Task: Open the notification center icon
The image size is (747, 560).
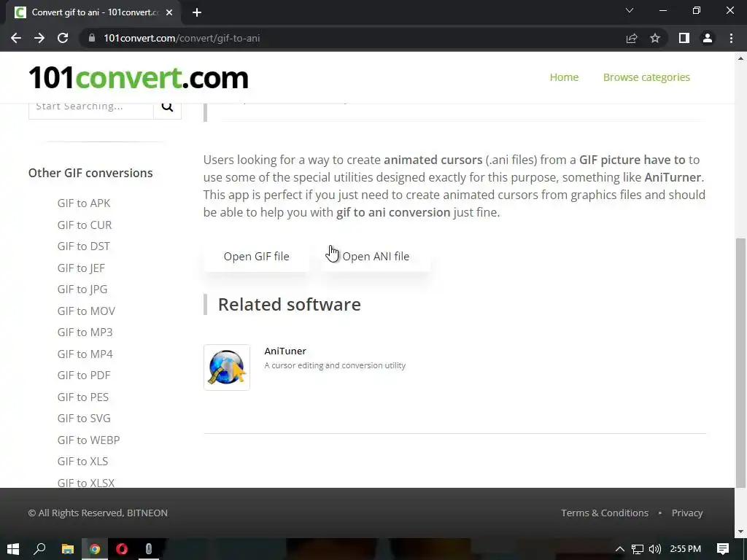Action: (723, 549)
